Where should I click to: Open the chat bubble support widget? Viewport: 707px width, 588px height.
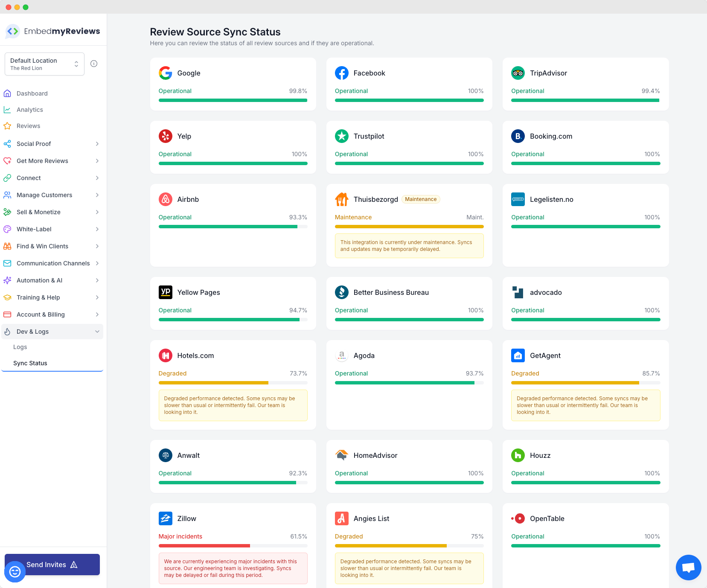pos(688,567)
